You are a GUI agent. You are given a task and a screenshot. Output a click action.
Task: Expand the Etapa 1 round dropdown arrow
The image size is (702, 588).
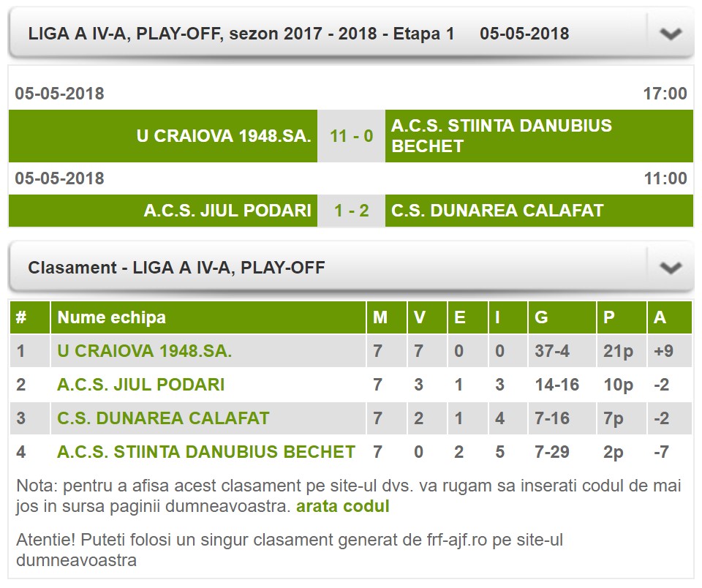[x=670, y=34]
